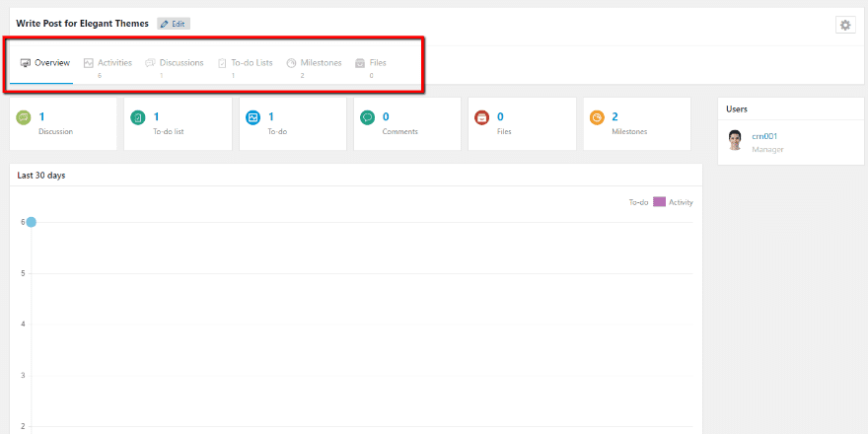Click the red Files card icon
The width and height of the screenshot is (868, 434).
(482, 117)
